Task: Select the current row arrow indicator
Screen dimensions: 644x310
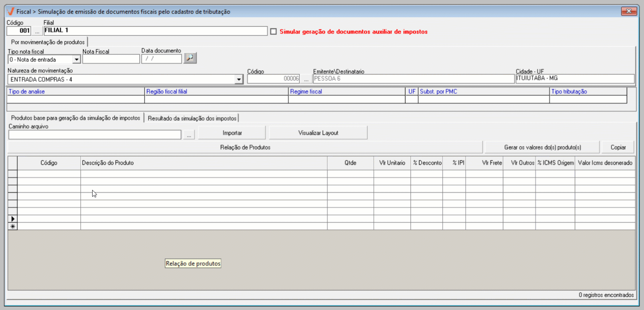Action: tap(13, 219)
